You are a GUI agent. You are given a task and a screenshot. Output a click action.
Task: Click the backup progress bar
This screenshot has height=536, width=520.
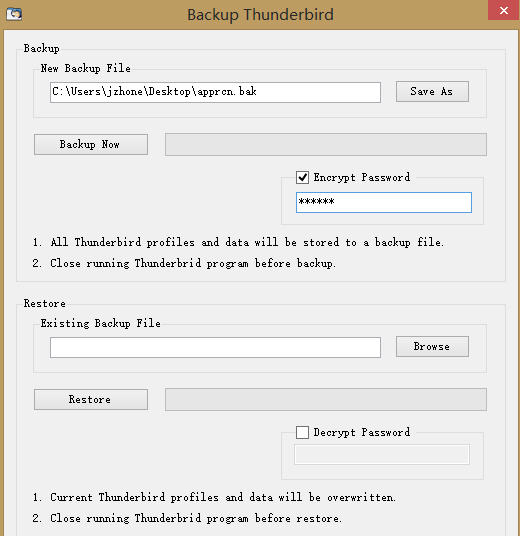326,145
